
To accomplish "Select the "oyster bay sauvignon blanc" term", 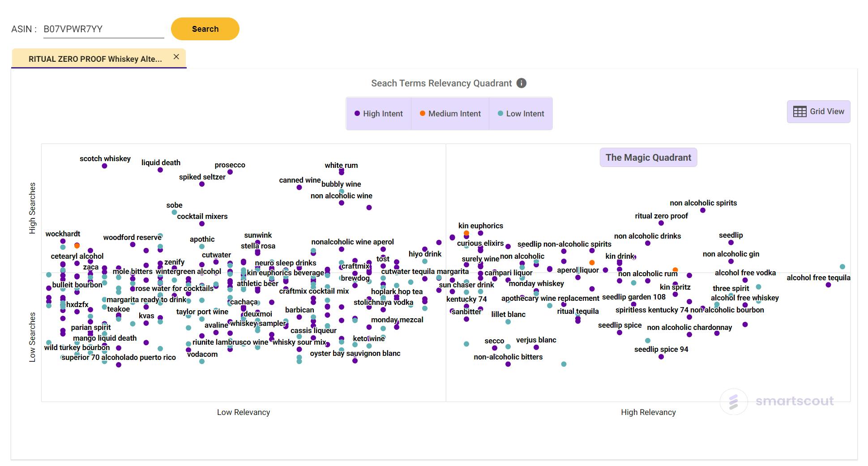I will coord(355,353).
